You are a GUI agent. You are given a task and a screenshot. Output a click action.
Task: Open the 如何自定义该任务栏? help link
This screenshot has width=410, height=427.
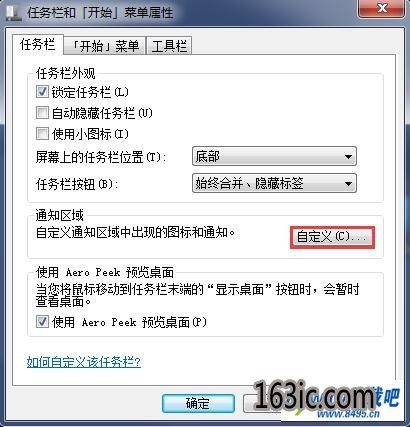tap(84, 362)
